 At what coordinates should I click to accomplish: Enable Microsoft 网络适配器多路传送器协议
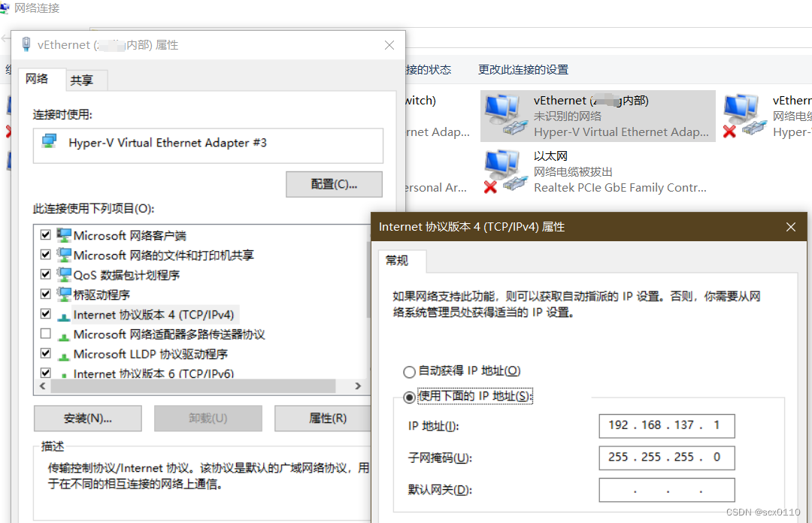tap(45, 334)
